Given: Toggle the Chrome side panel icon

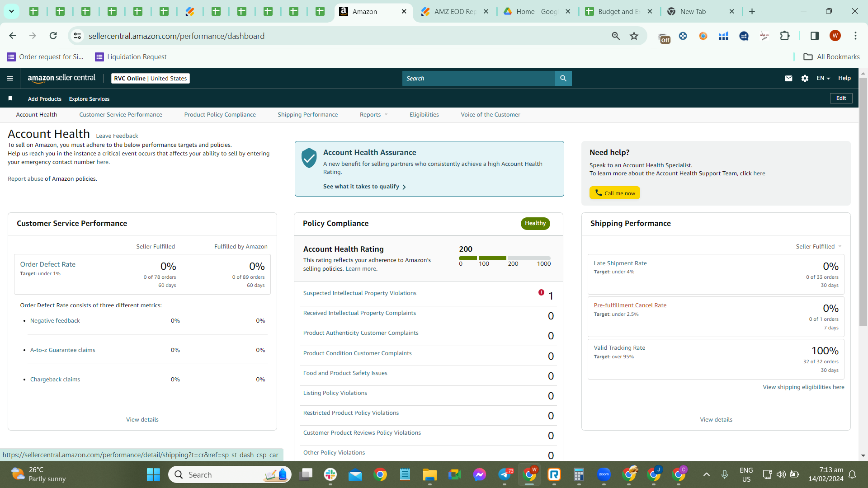Looking at the screenshot, I should click(x=815, y=36).
